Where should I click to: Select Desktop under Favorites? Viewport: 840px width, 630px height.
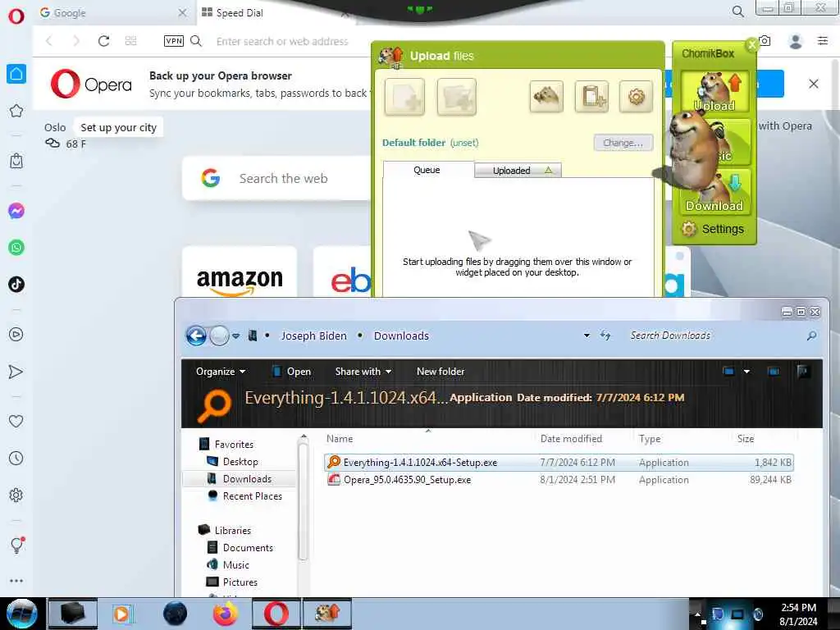click(232, 462)
